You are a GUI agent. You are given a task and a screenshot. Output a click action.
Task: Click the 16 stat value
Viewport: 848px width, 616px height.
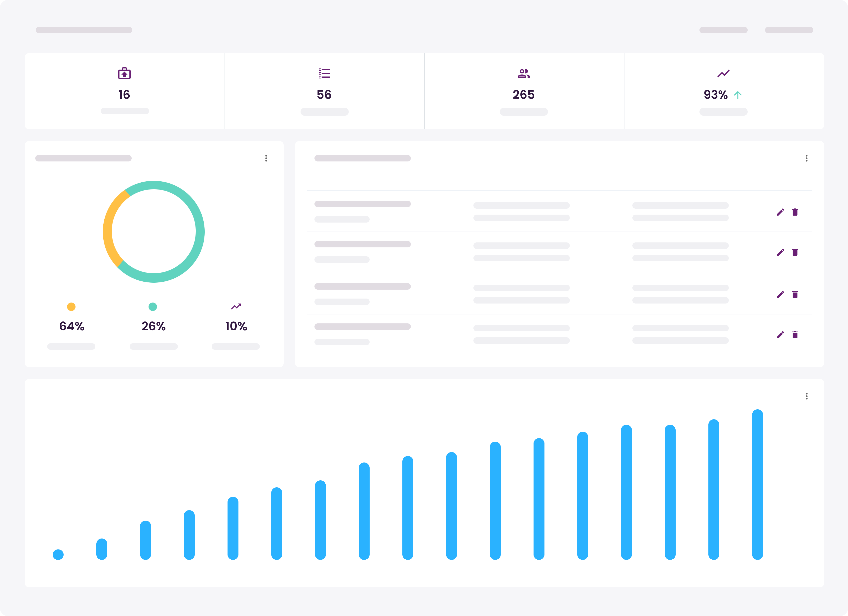click(x=124, y=95)
